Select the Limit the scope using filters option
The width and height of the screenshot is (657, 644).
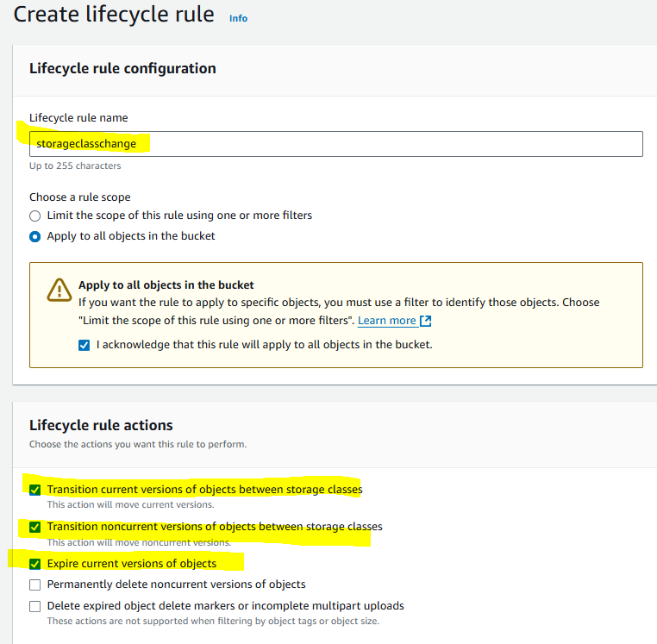35,216
